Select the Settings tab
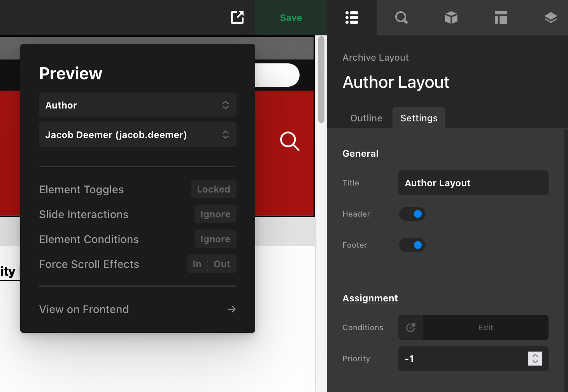568x392 pixels. click(419, 118)
